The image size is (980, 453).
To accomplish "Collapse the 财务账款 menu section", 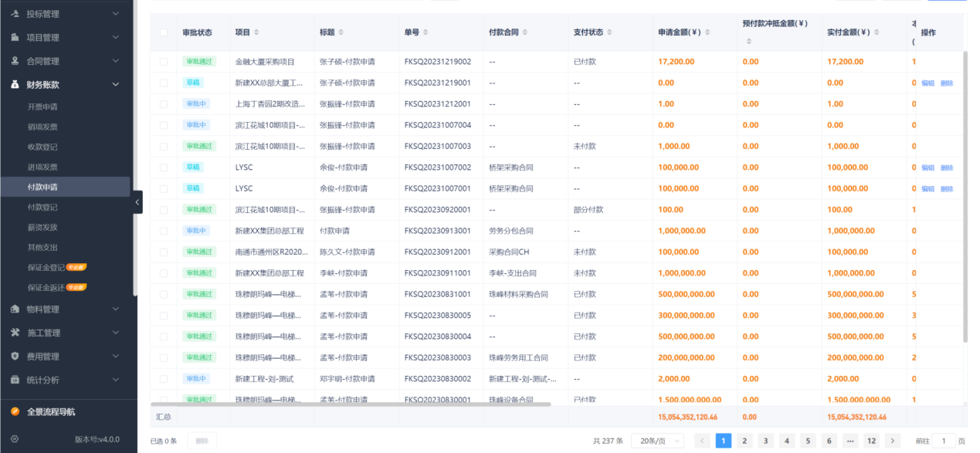I will [115, 83].
